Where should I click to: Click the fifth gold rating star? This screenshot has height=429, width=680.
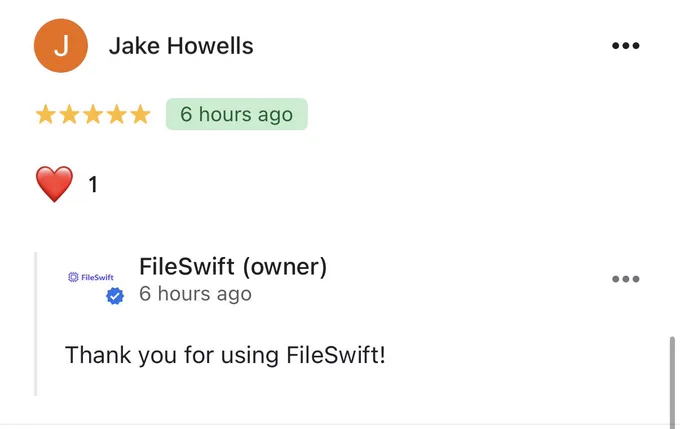[140, 115]
